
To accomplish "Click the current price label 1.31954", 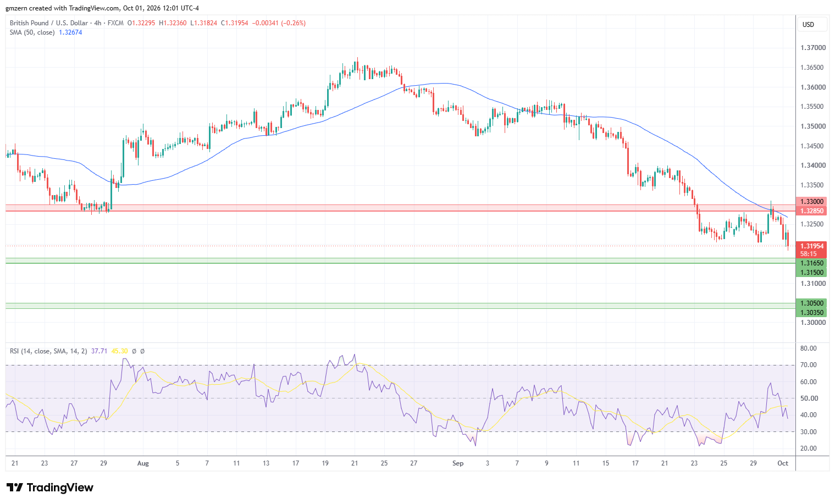I will click(x=811, y=246).
